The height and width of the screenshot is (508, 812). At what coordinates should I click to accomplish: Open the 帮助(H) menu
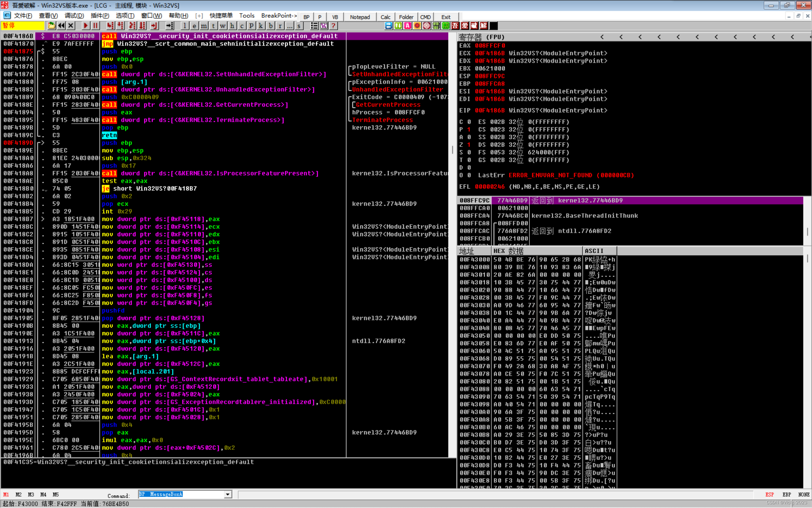[x=179, y=16]
